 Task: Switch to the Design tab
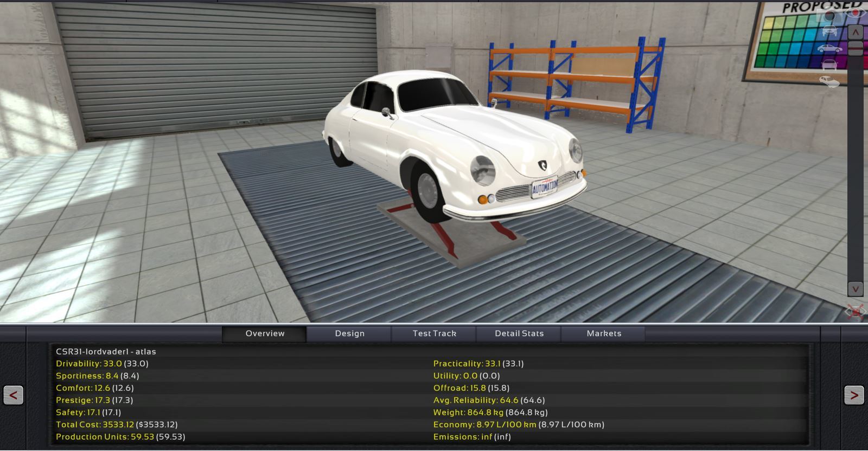point(349,333)
